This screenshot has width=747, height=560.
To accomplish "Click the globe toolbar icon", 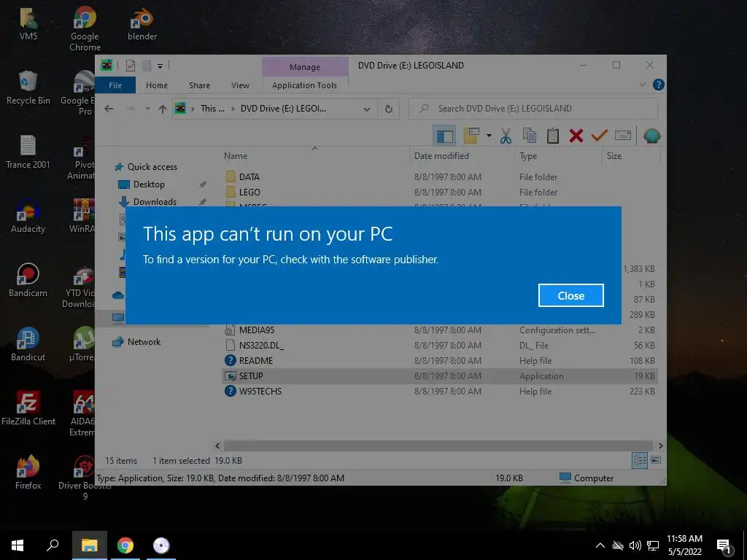I will point(651,136).
